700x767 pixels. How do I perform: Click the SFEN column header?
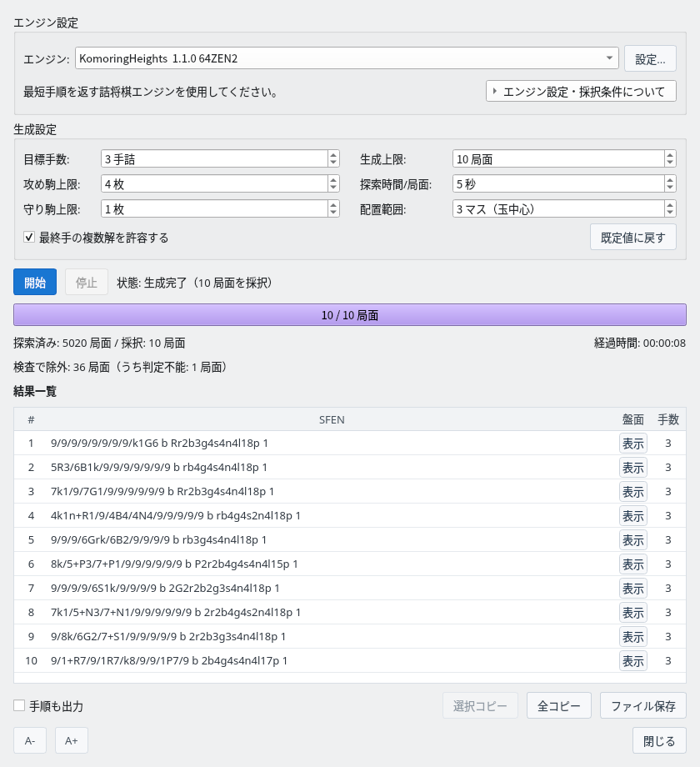coord(332,419)
